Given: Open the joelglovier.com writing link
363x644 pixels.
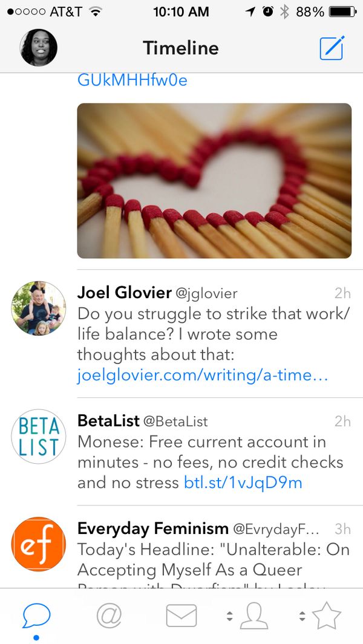Looking at the screenshot, I should [x=203, y=376].
